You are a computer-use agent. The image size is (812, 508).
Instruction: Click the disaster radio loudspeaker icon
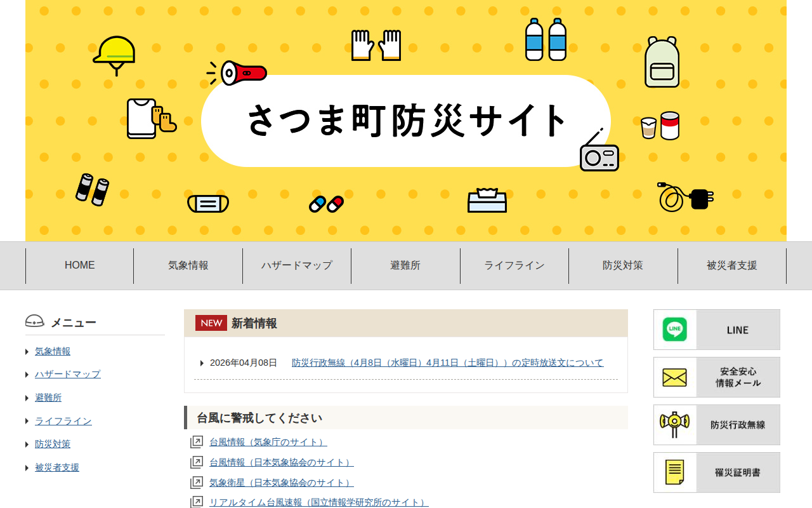coord(675,425)
